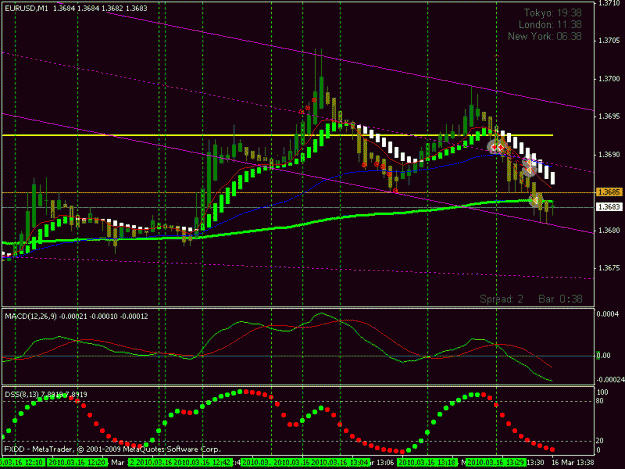Click the 16 Mar 13:38 time label
The width and height of the screenshot is (625, 469).
pyautogui.click(x=573, y=463)
